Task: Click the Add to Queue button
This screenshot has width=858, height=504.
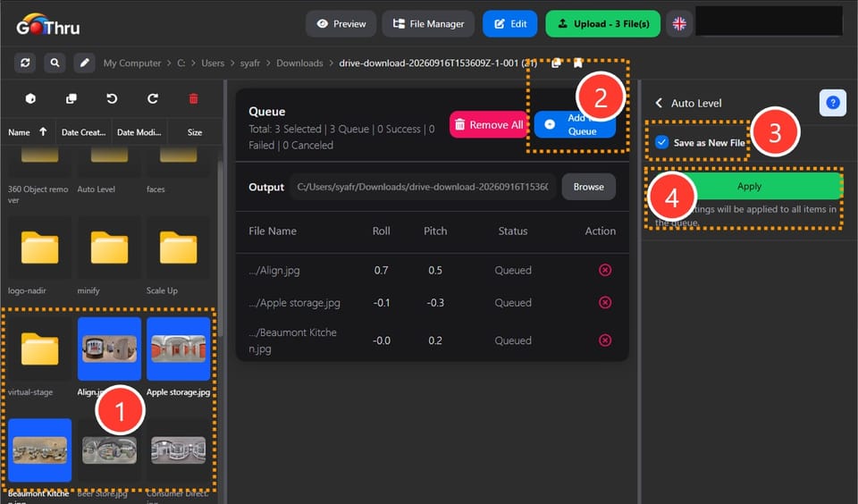Action: [x=575, y=125]
